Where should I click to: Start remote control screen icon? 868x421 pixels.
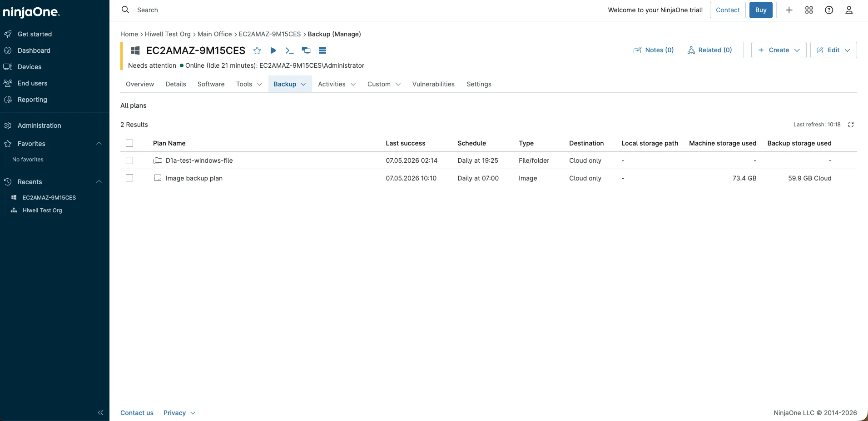[x=306, y=50]
